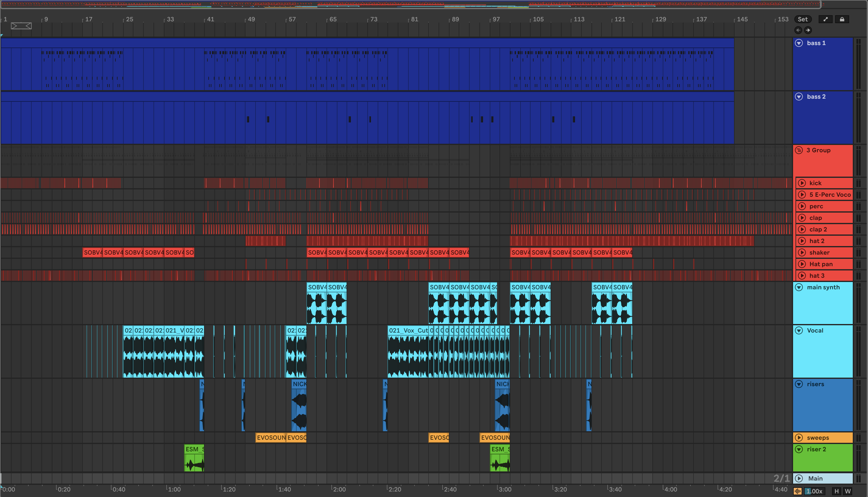Click Set locator button
This screenshot has height=497, width=868.
pyautogui.click(x=803, y=19)
